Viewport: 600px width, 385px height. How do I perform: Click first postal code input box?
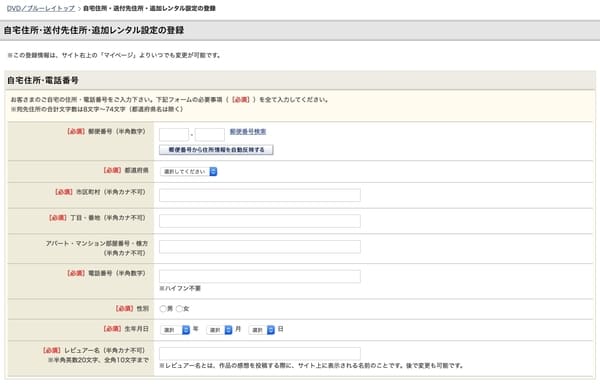click(x=174, y=135)
